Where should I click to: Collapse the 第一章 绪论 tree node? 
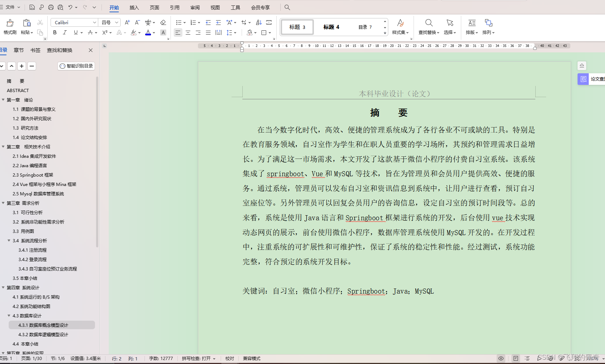(3, 100)
